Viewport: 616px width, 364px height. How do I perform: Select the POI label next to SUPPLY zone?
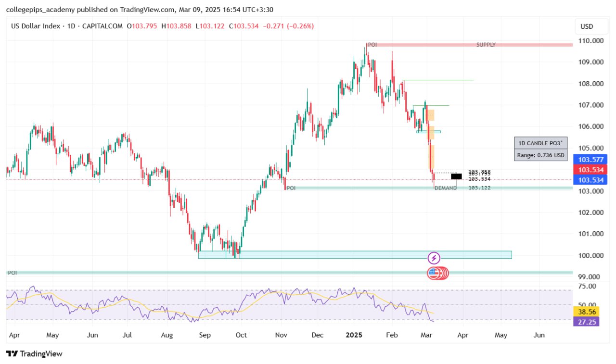pyautogui.click(x=372, y=45)
